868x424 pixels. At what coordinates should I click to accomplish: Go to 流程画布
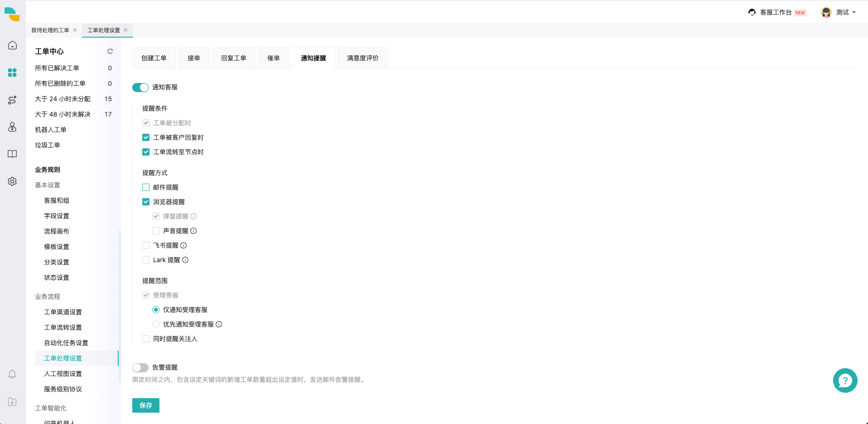[x=57, y=231]
